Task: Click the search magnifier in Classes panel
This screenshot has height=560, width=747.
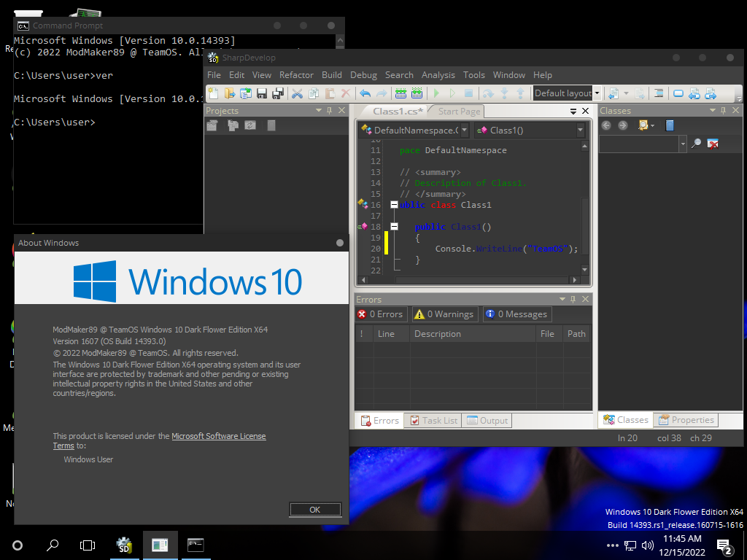Action: 697,144
